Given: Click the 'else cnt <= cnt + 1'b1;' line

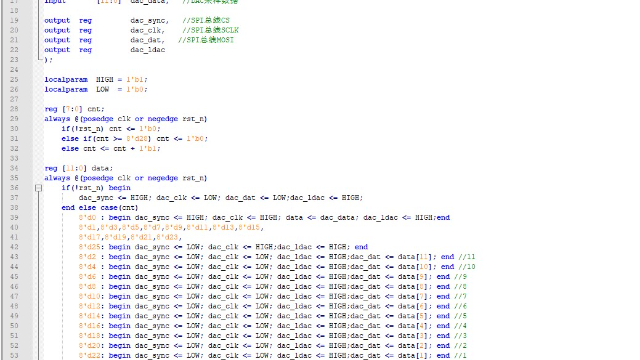Looking at the screenshot, I should pos(111,149).
